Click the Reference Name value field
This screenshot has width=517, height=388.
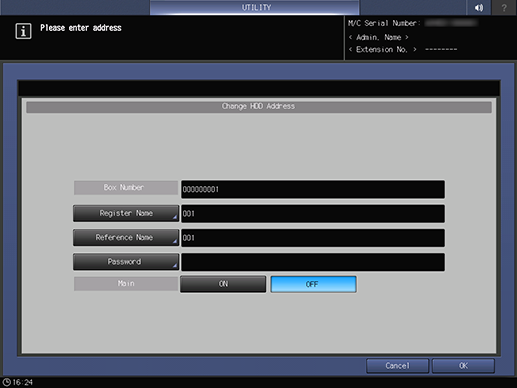[x=313, y=238]
